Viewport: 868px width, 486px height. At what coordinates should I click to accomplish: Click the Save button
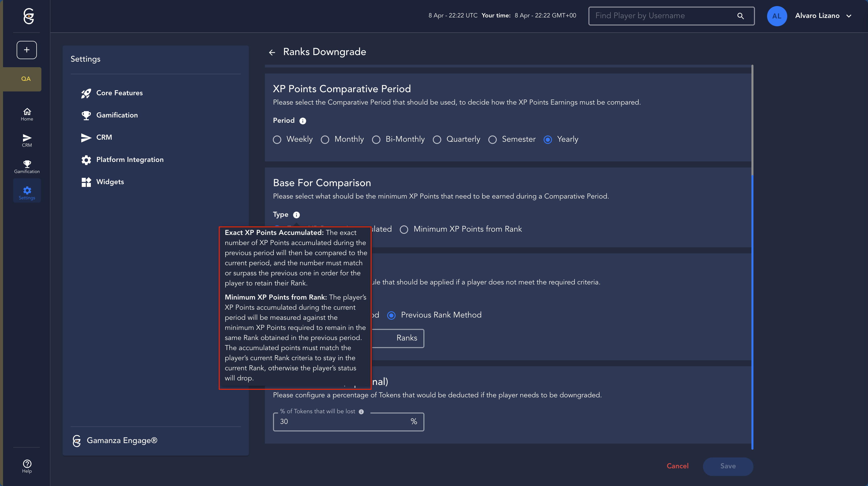pyautogui.click(x=728, y=466)
